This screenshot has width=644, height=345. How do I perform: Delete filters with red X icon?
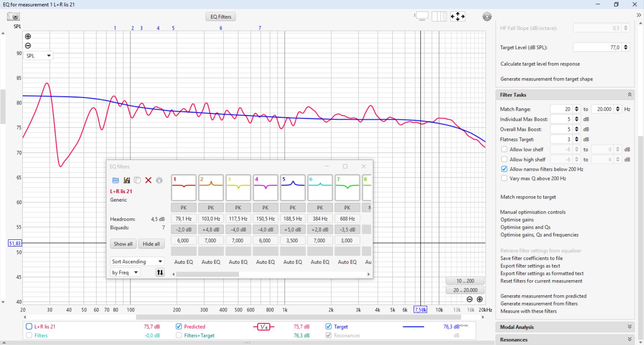click(148, 180)
